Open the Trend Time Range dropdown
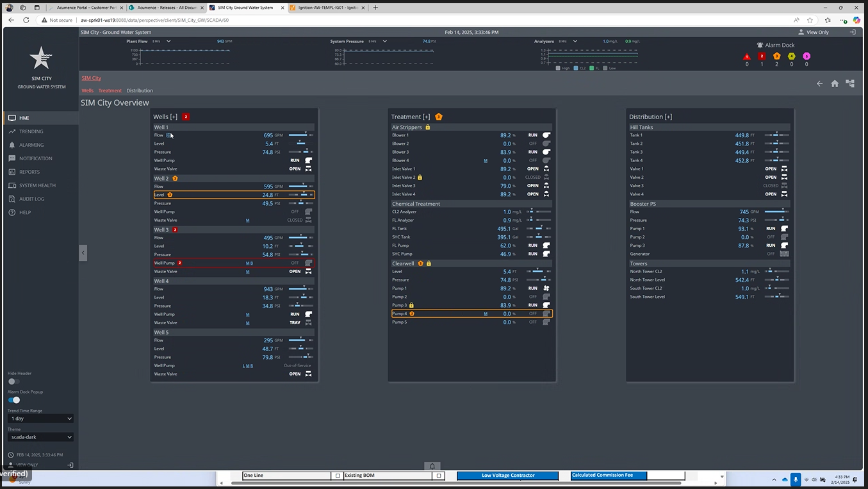This screenshot has width=868, height=489. [x=40, y=419]
